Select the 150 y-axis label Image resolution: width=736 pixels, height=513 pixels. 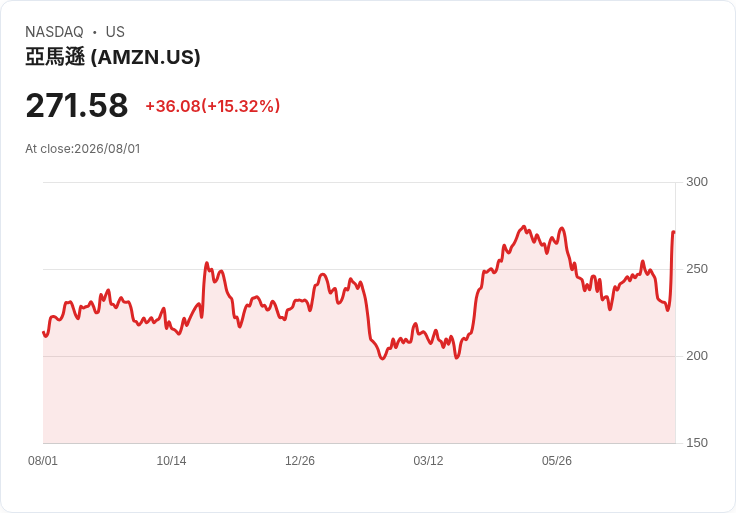697,443
